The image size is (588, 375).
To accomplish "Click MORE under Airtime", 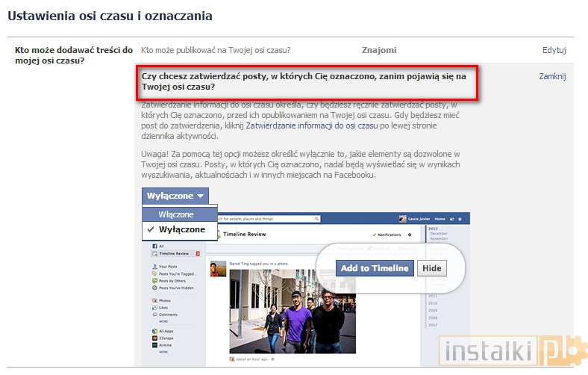I will (x=163, y=352).
